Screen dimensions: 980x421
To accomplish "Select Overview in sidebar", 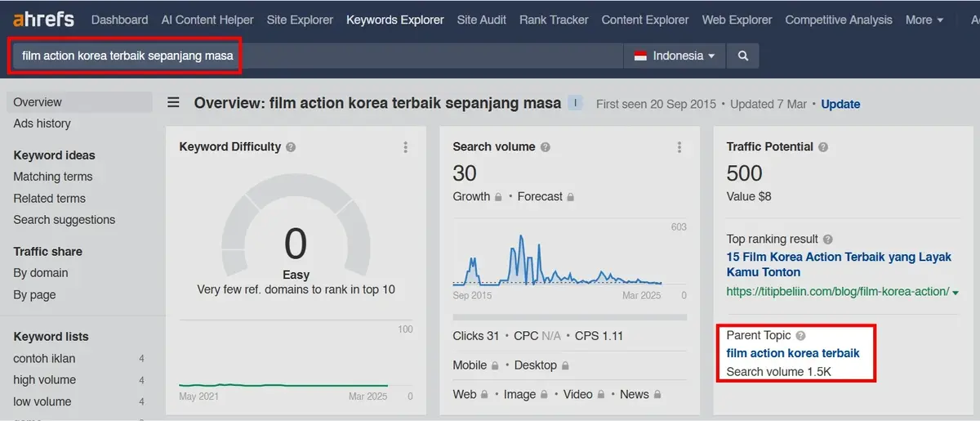I will [x=79, y=102].
